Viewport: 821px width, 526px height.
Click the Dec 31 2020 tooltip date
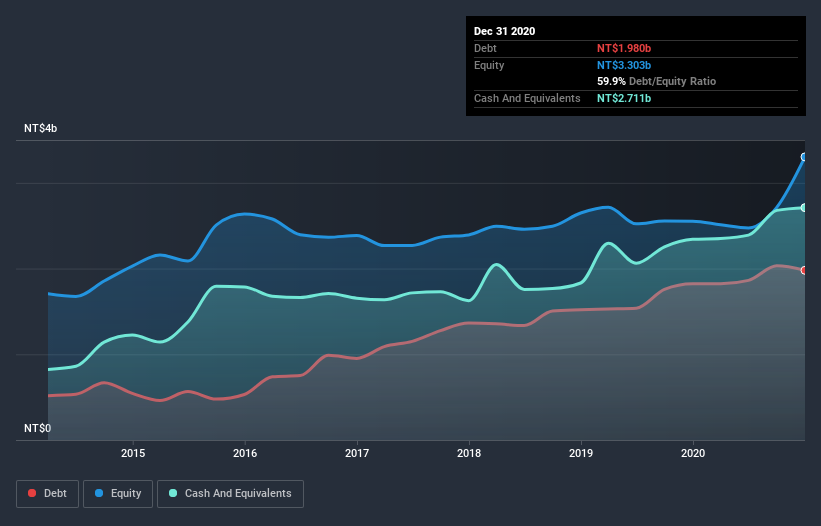(504, 31)
